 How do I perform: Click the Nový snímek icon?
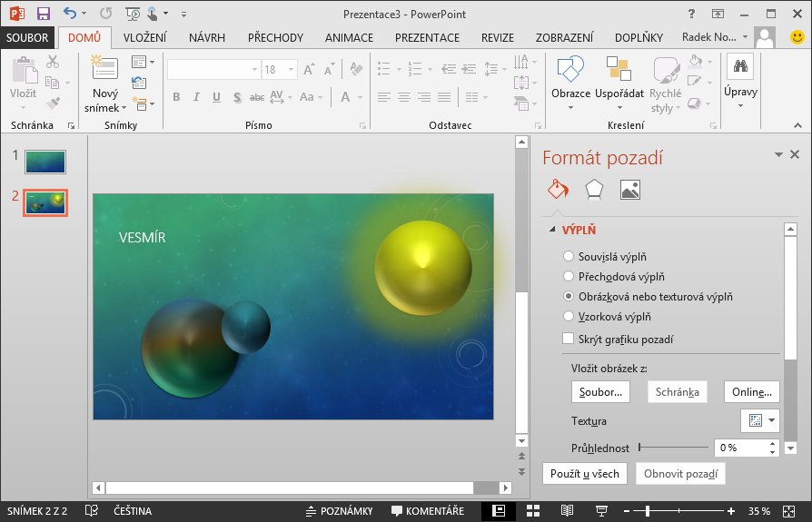[x=105, y=68]
